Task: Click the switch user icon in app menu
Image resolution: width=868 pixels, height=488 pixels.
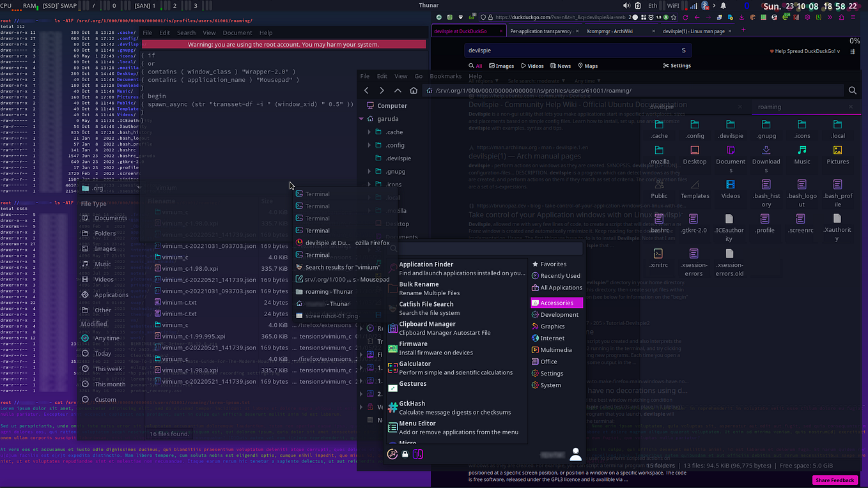Action: point(417,454)
